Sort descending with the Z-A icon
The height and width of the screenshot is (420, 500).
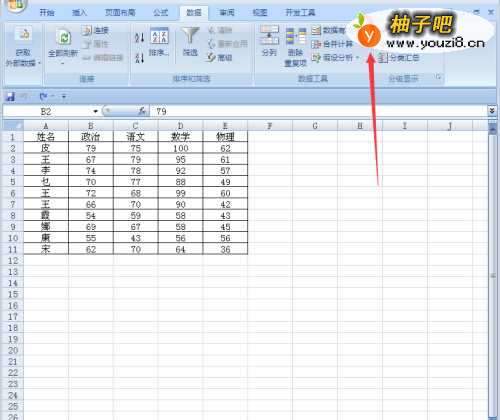139,58
